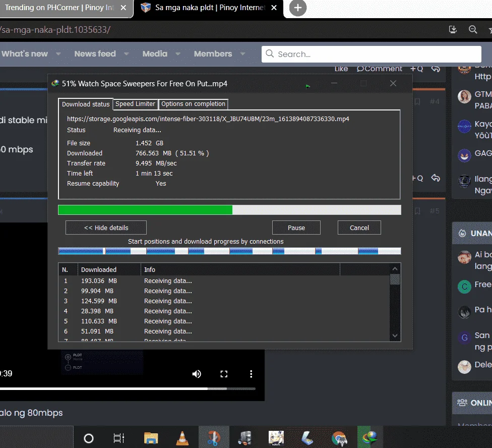The width and height of the screenshot is (492, 448).
Task: Click the browser address bar URL
Action: [x=55, y=29]
